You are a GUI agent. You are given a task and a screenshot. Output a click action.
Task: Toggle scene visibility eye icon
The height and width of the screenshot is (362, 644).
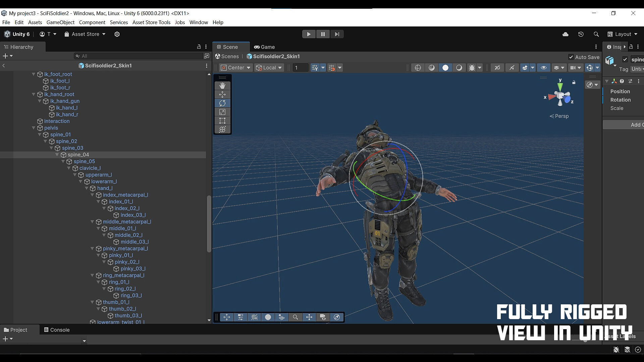[x=544, y=68]
